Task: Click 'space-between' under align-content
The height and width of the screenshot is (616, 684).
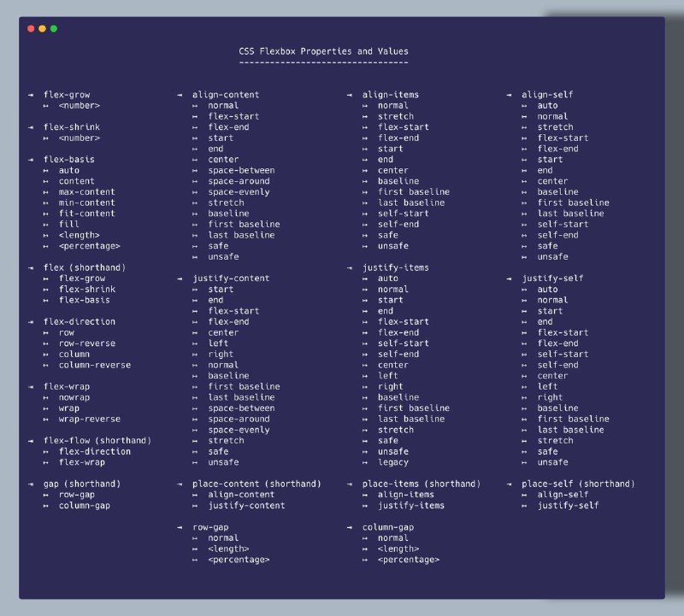Action: coord(241,171)
